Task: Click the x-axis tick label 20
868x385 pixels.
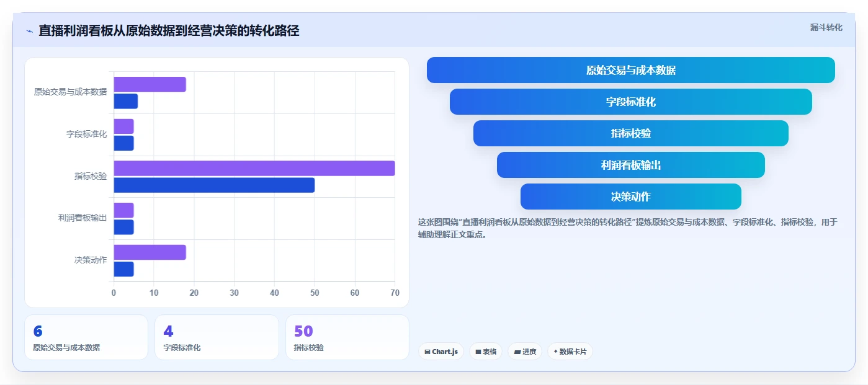Action: tap(194, 293)
